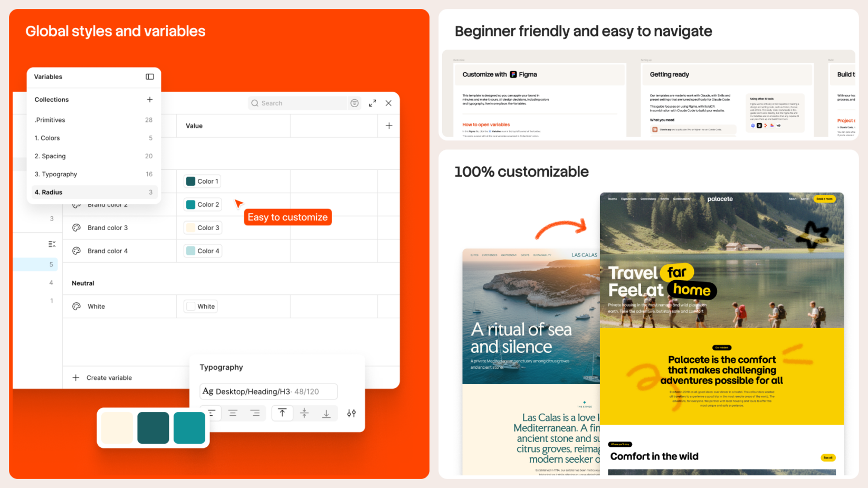Right-align text in the Typography panel

(255, 413)
